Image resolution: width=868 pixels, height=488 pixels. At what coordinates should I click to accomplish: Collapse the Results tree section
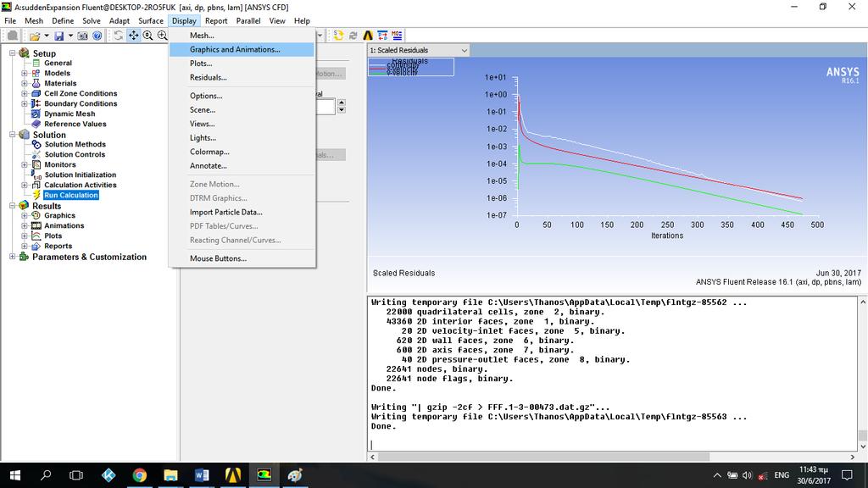click(12, 205)
